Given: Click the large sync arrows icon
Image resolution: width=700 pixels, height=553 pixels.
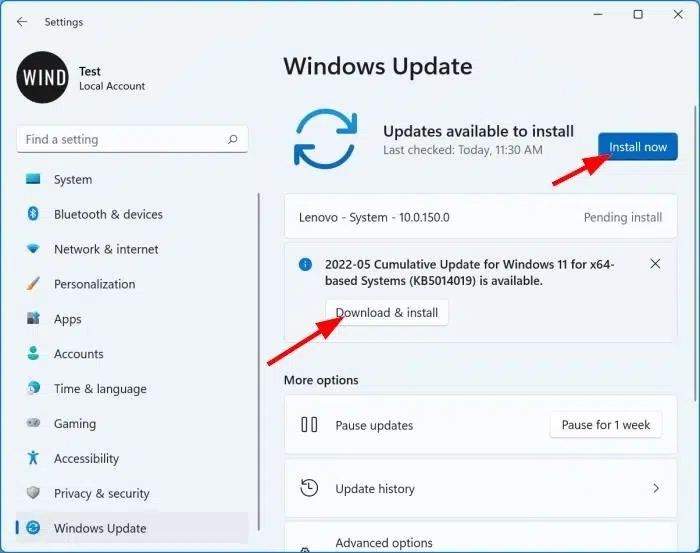Looking at the screenshot, I should [x=326, y=138].
